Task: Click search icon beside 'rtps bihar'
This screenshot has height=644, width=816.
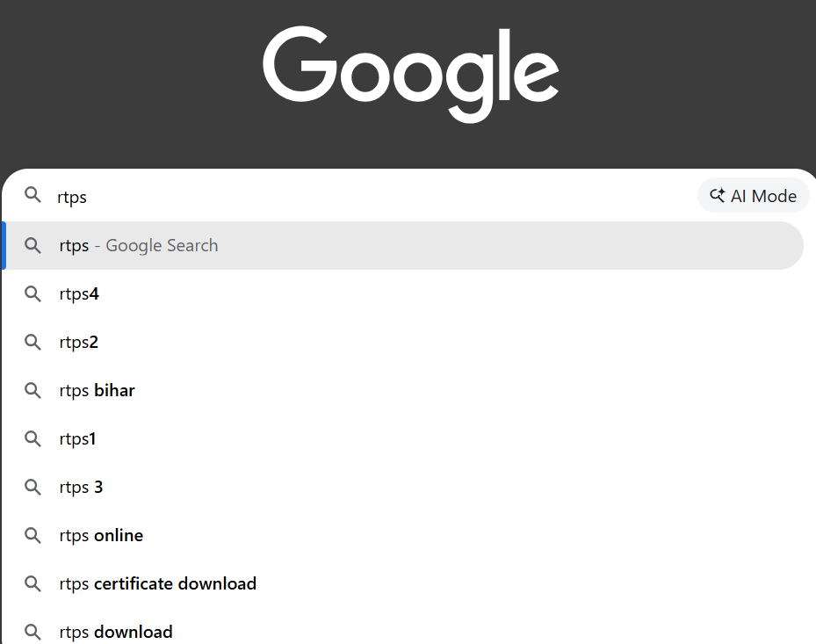Action: point(32,391)
